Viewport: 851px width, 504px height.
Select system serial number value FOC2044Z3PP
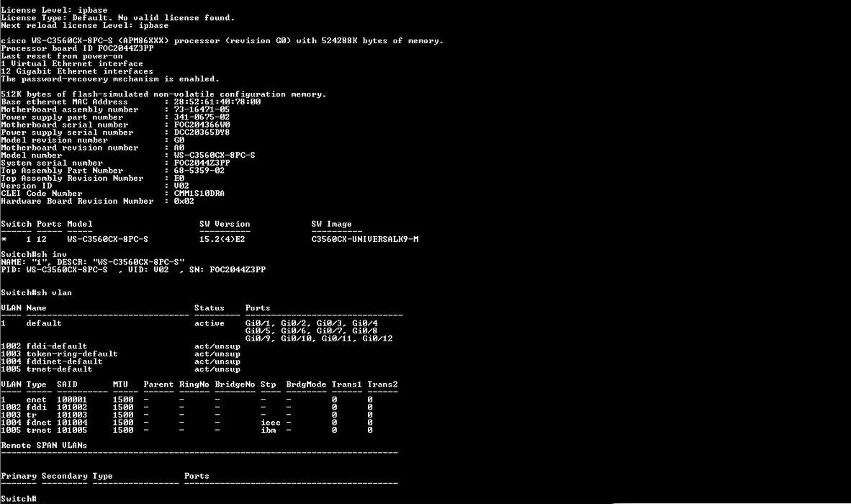pos(202,163)
